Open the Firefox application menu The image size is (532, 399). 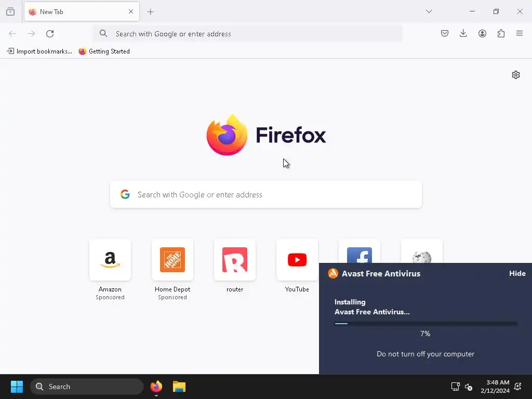[x=520, y=33]
